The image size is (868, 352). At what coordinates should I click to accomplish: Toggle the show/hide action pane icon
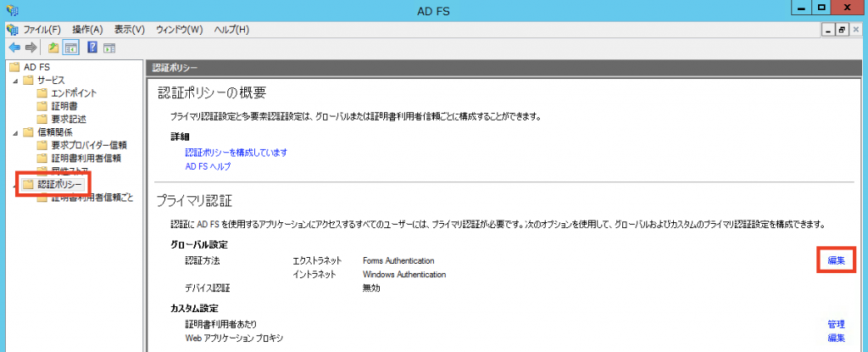click(x=108, y=47)
